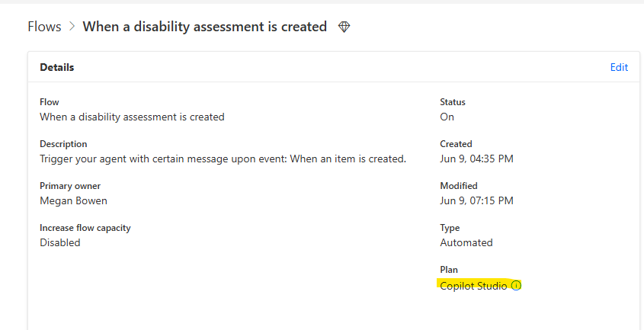Click the 'Status' field label
The height and width of the screenshot is (330, 644).
[453, 102]
